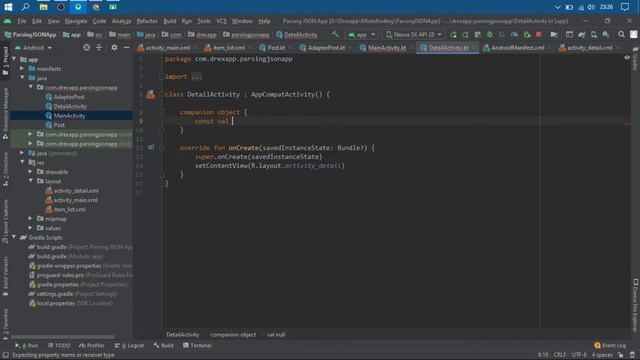Open the Terminal tool window button
Image resolution: width=640 pixels, height=360 pixels.
tap(197, 345)
